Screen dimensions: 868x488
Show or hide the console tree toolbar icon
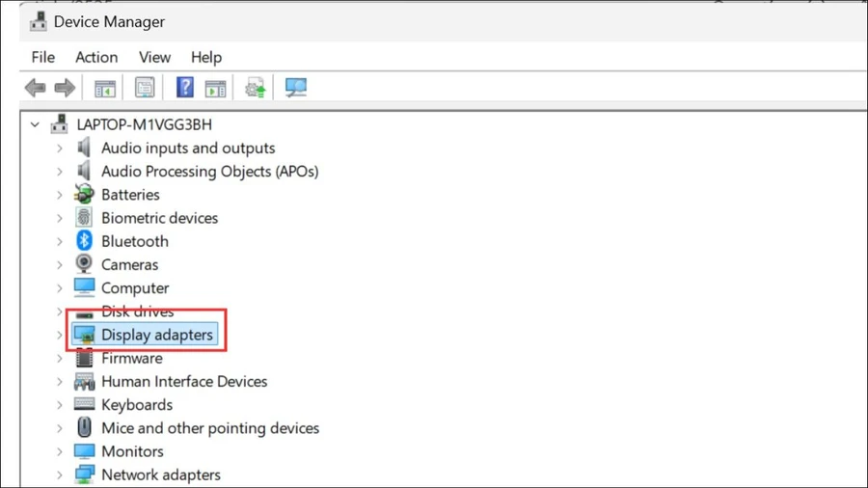[x=105, y=88]
